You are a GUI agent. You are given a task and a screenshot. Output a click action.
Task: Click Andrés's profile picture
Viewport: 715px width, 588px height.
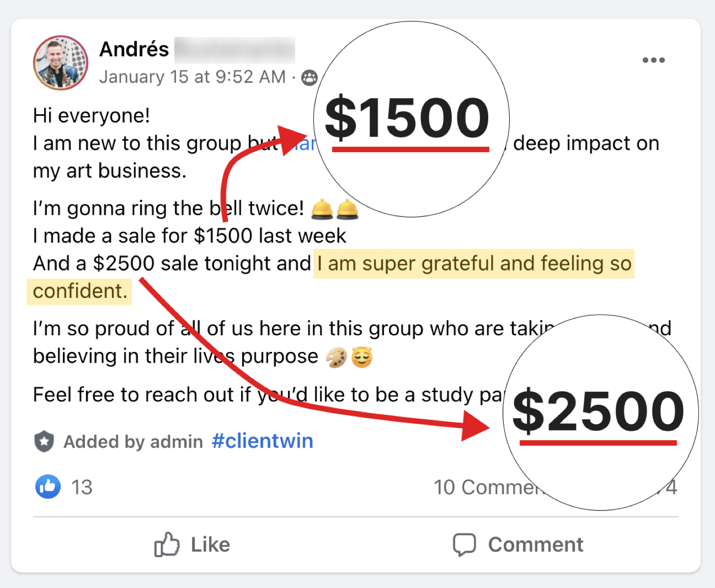[60, 63]
